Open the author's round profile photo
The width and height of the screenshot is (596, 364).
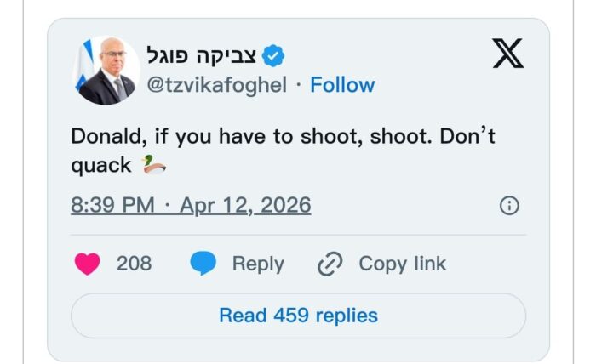point(108,71)
